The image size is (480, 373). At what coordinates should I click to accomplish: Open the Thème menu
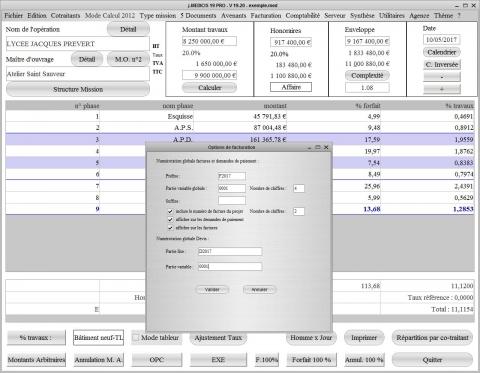pyautogui.click(x=443, y=16)
